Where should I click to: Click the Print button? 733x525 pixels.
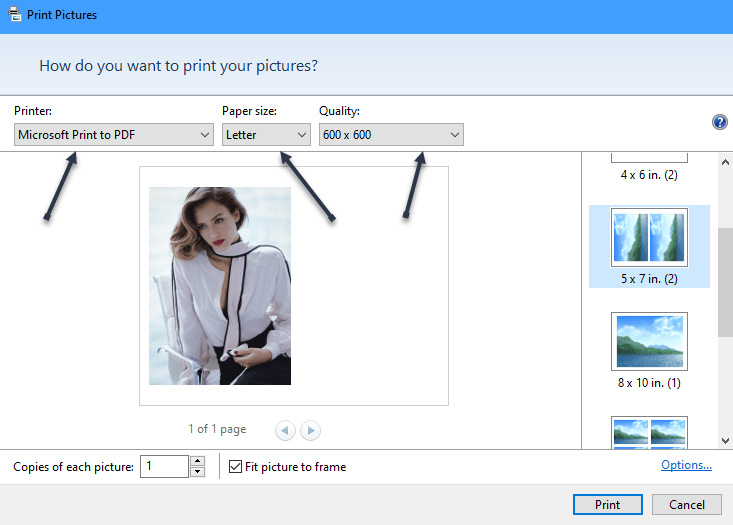[607, 505]
